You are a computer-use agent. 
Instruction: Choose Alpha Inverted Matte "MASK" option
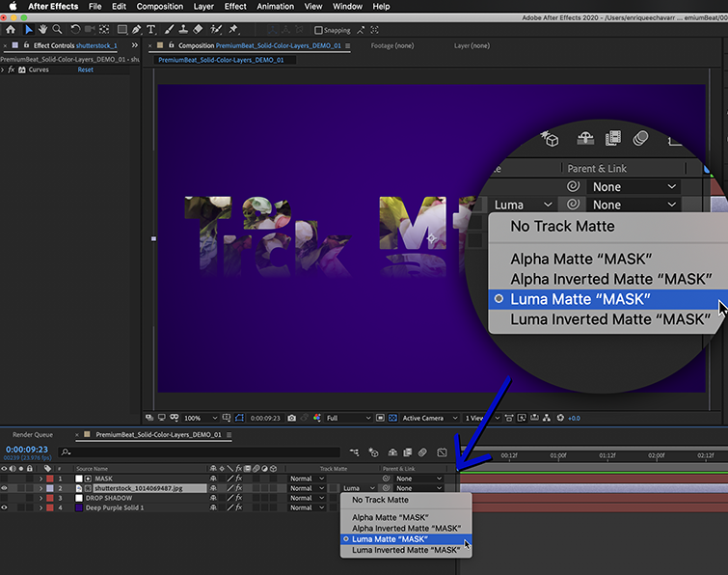pyautogui.click(x=406, y=529)
